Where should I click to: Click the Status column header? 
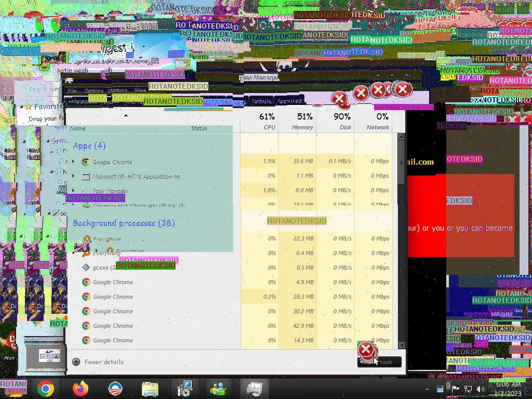tap(199, 128)
